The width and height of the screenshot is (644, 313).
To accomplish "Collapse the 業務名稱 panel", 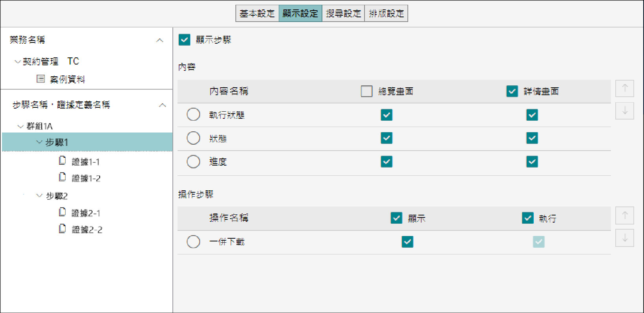I will coord(160,41).
